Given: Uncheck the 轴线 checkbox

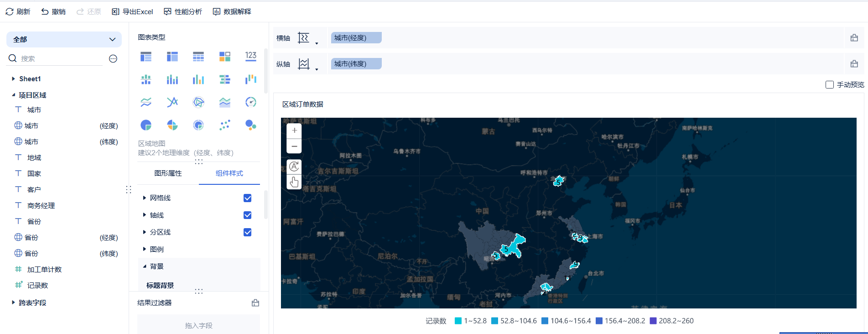Looking at the screenshot, I should coord(248,215).
